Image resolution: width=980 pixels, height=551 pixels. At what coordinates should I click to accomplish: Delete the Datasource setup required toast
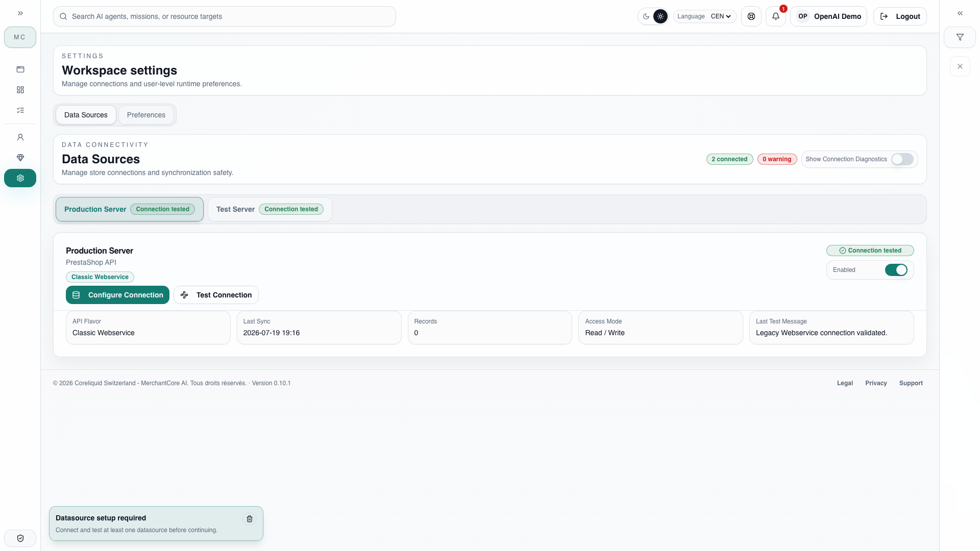(x=250, y=519)
